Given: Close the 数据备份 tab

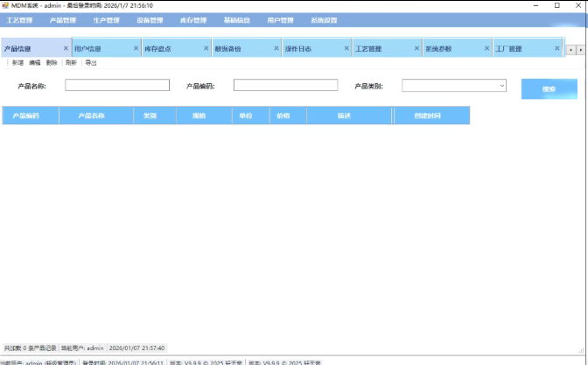Looking at the screenshot, I should point(276,48).
